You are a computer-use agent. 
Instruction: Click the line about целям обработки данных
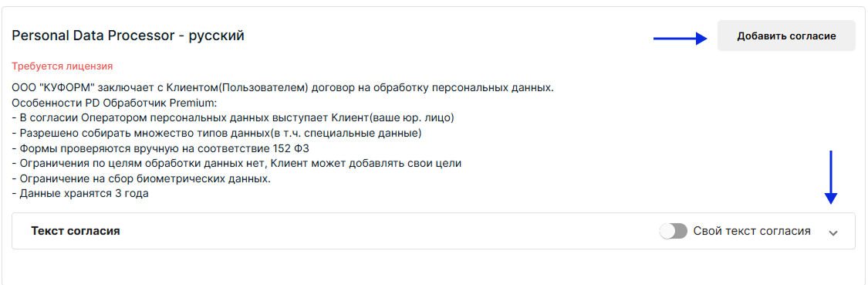click(x=236, y=164)
